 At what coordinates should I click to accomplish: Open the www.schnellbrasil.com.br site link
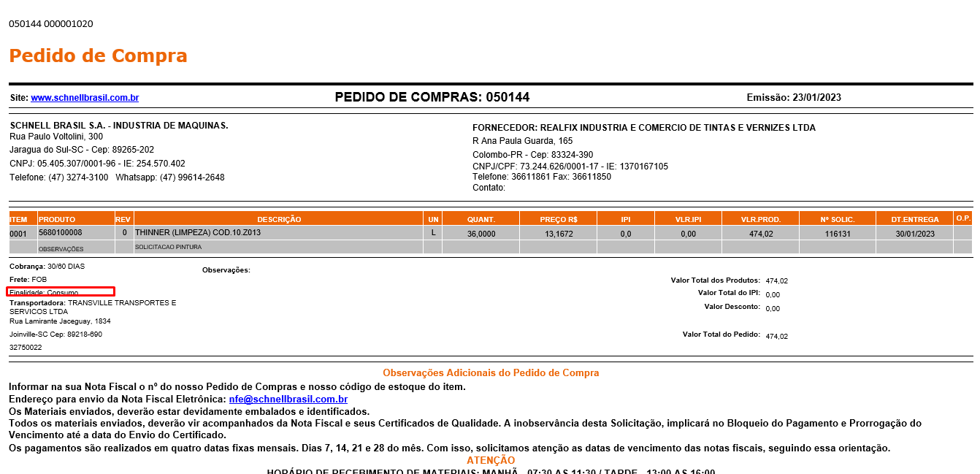click(x=85, y=98)
